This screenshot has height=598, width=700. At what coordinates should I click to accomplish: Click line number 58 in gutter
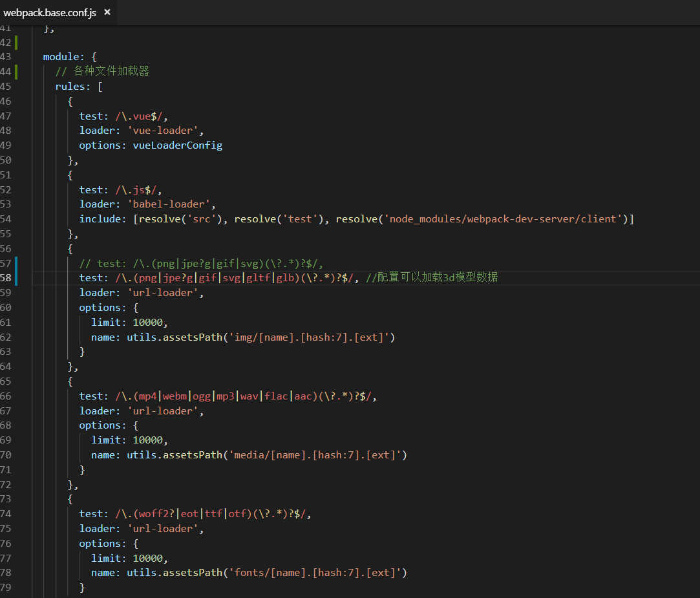[6, 278]
